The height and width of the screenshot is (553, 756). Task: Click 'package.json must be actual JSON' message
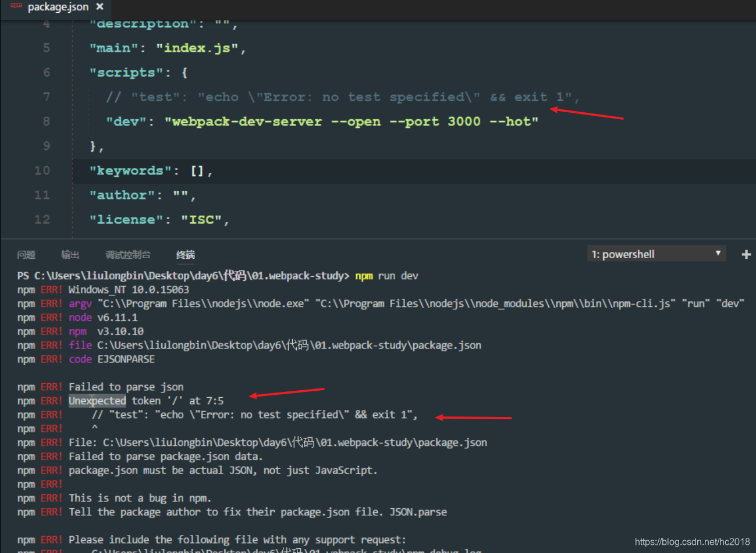[223, 470]
